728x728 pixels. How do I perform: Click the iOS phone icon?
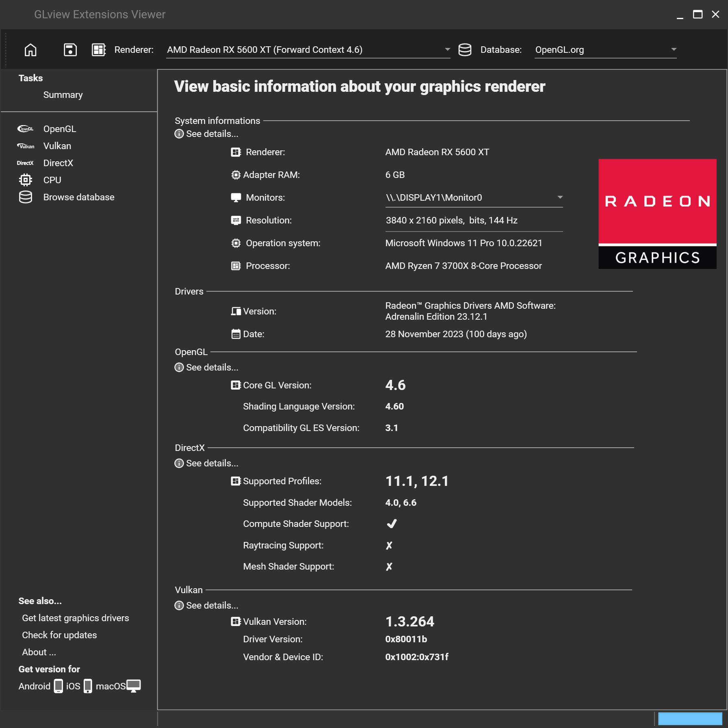[x=88, y=686]
